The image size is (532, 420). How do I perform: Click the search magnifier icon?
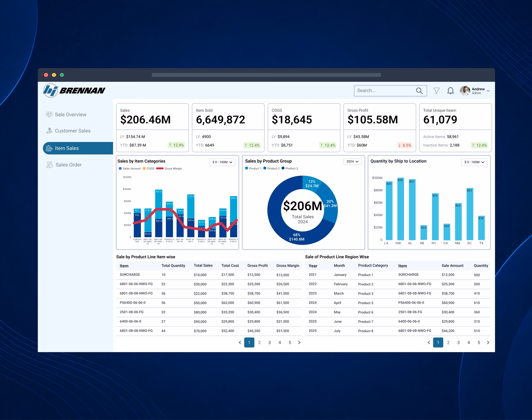(419, 91)
